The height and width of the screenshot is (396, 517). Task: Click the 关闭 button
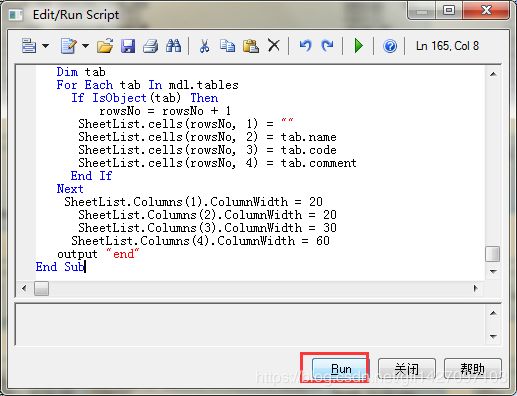point(407,369)
